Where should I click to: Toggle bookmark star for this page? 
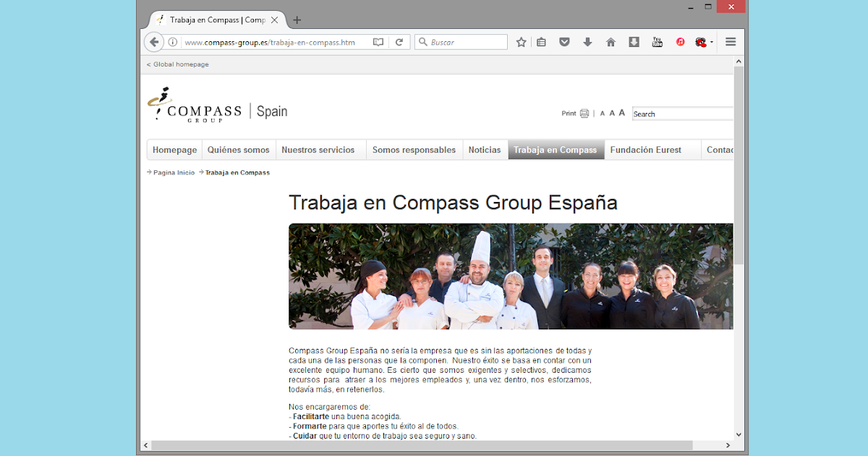[x=521, y=42]
